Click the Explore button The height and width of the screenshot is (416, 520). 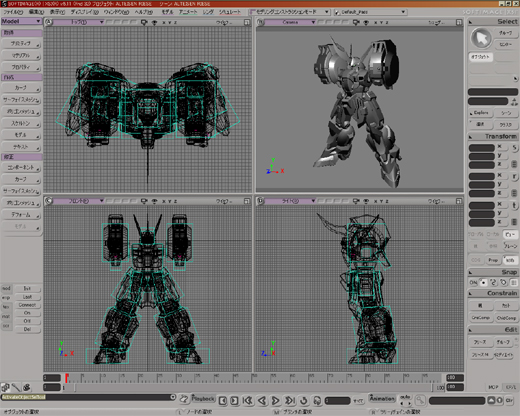[481, 113]
